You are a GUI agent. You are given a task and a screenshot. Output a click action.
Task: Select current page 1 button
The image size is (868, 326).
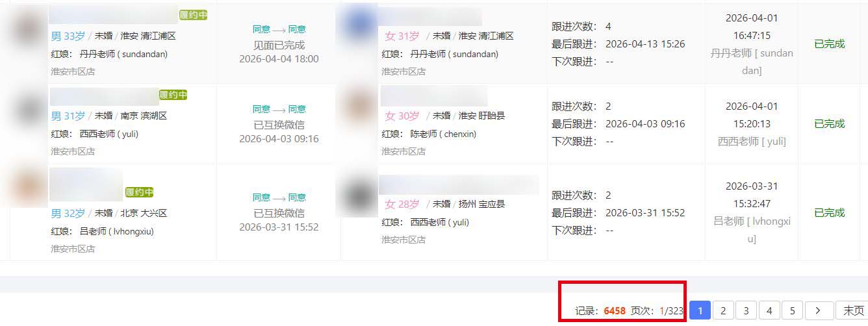700,311
